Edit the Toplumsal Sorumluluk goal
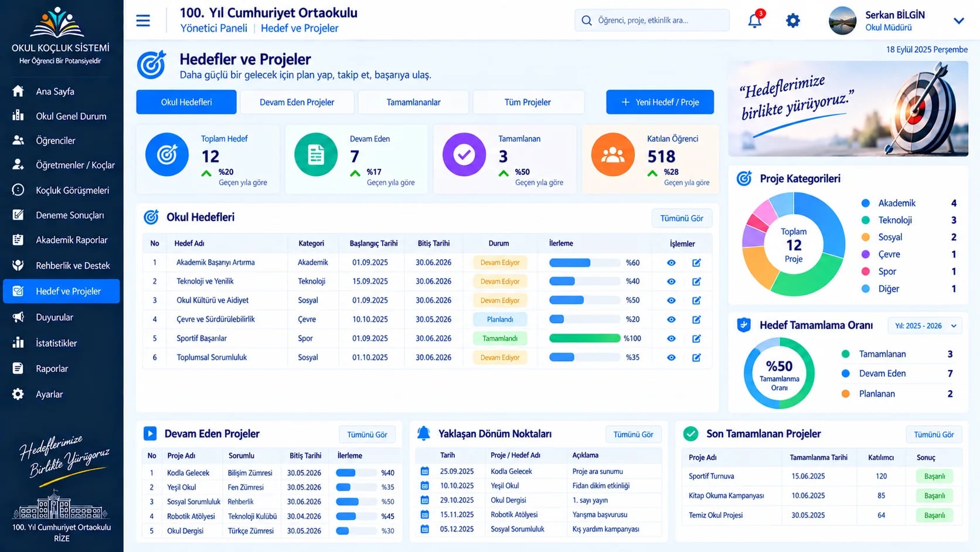The height and width of the screenshot is (552, 980). tap(696, 357)
